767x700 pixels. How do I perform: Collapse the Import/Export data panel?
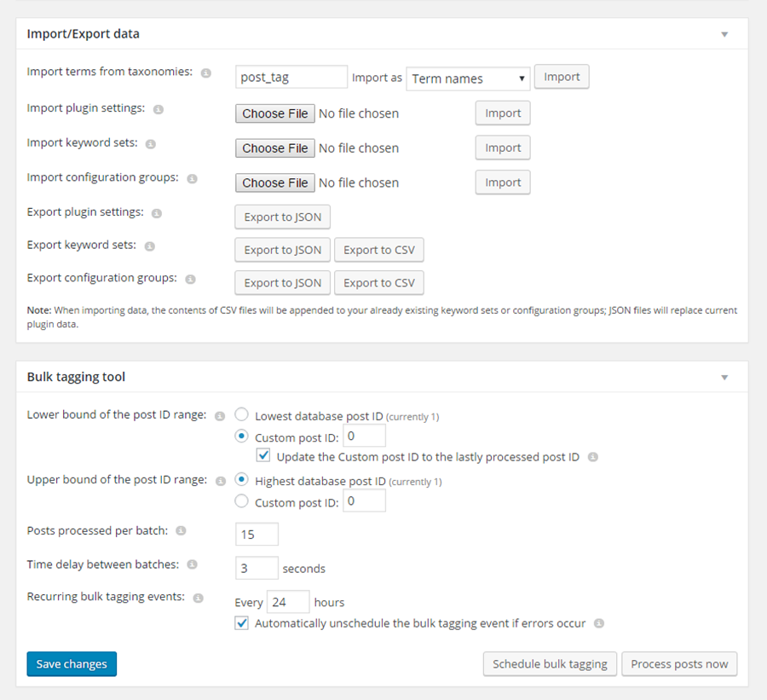(724, 34)
